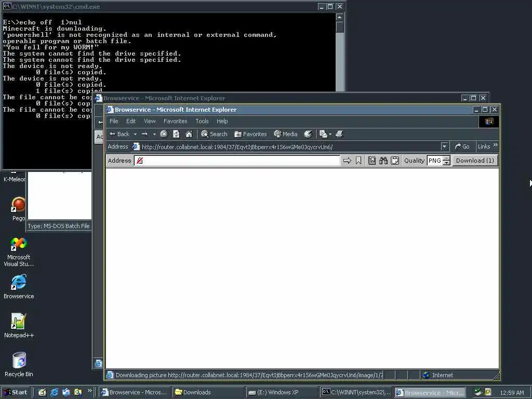
Task: Click the system tray network icon
Action: coord(478,392)
